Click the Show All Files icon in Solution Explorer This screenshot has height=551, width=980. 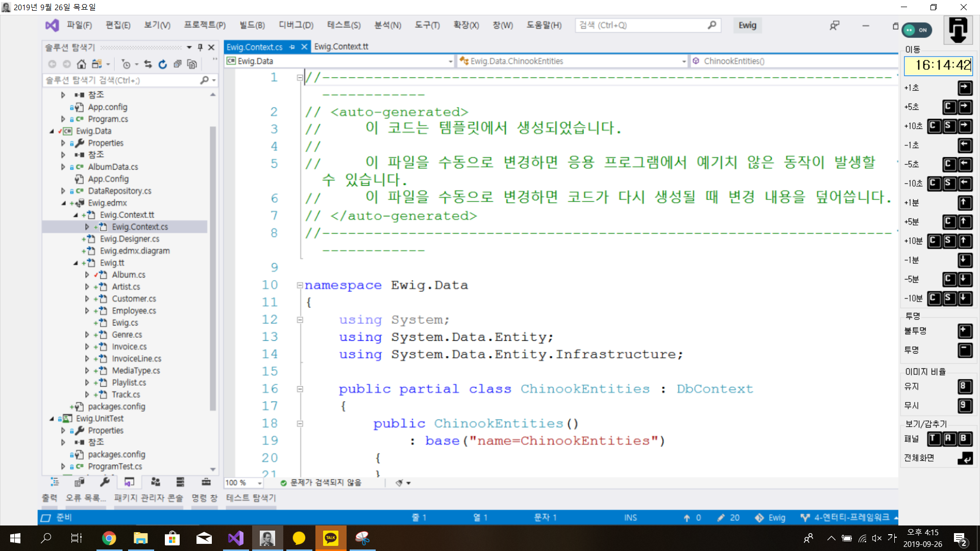click(x=192, y=64)
